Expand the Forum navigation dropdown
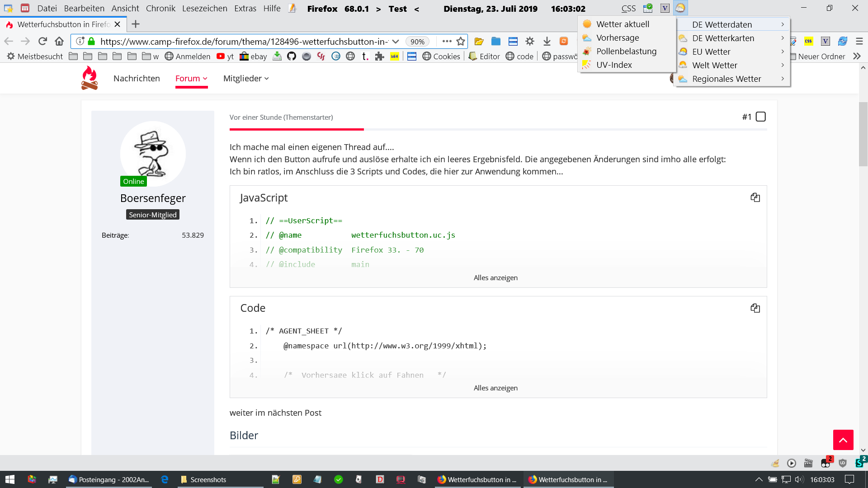Screen dimensions: 868x488 pos(192,79)
